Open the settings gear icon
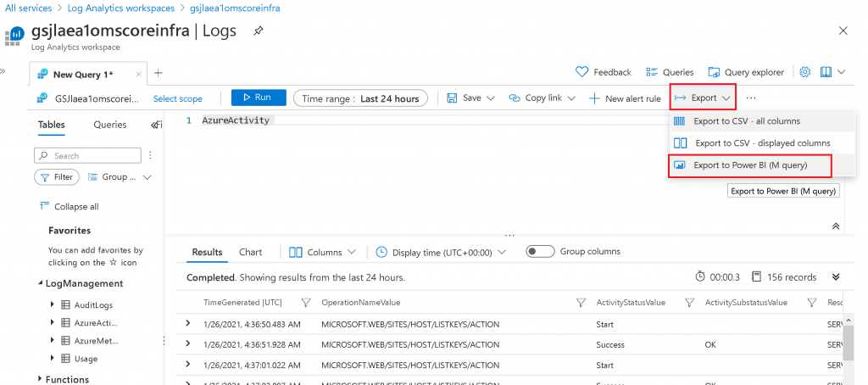Screen dimensions: 868x385 tap(805, 72)
